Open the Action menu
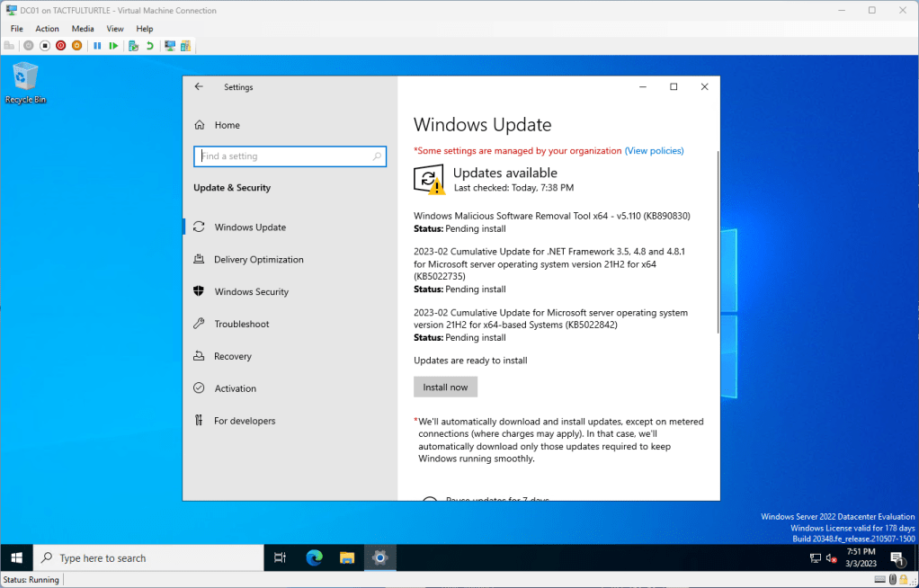 [x=47, y=29]
